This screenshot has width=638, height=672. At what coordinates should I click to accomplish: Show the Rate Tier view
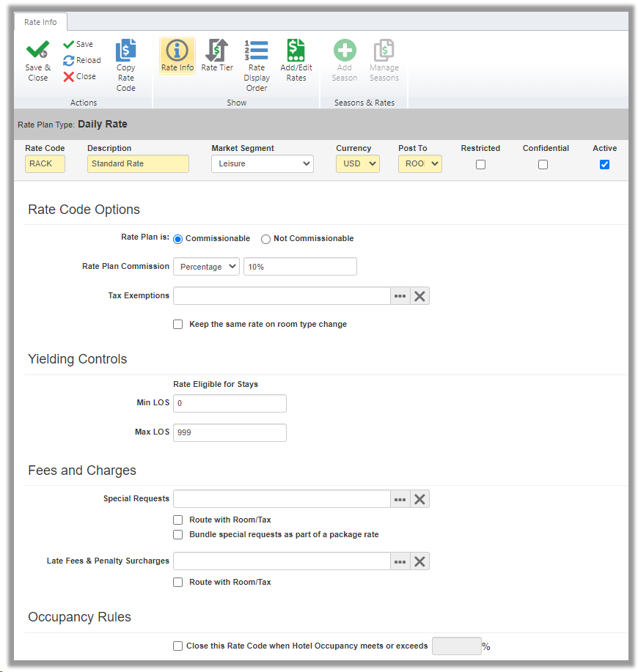point(217,56)
